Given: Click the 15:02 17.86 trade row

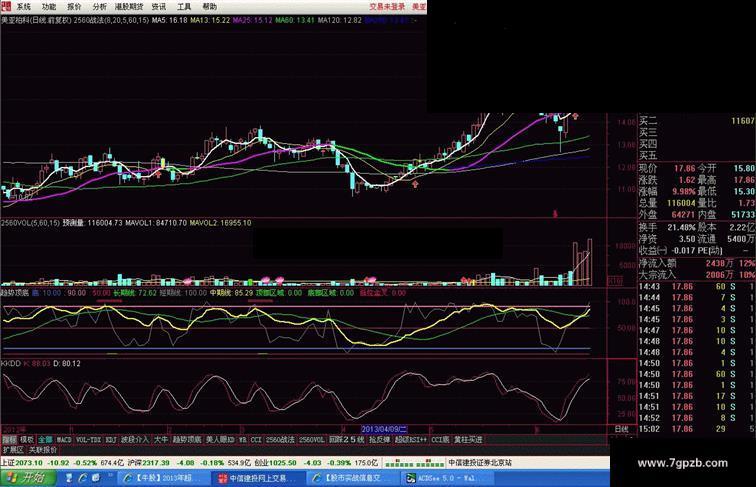Looking at the screenshot, I should pyautogui.click(x=696, y=429).
